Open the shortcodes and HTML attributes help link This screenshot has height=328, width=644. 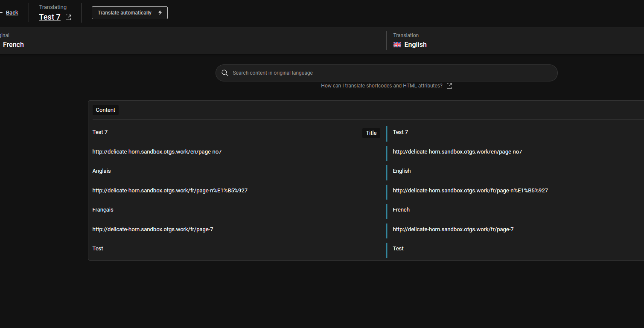[382, 85]
